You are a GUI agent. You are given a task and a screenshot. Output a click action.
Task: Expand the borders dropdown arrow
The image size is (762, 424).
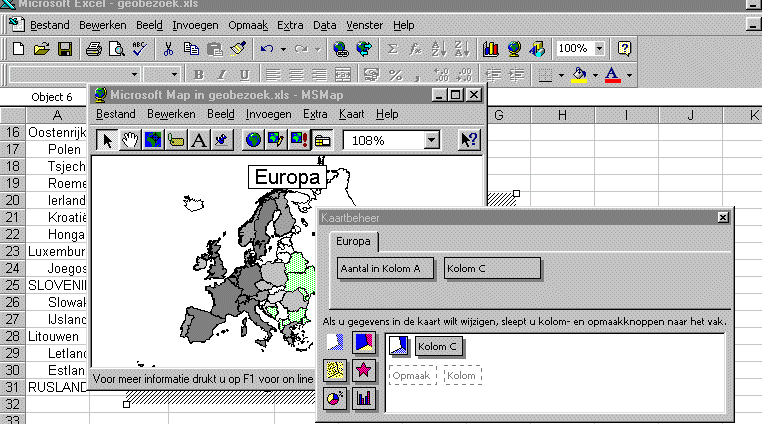coord(561,75)
